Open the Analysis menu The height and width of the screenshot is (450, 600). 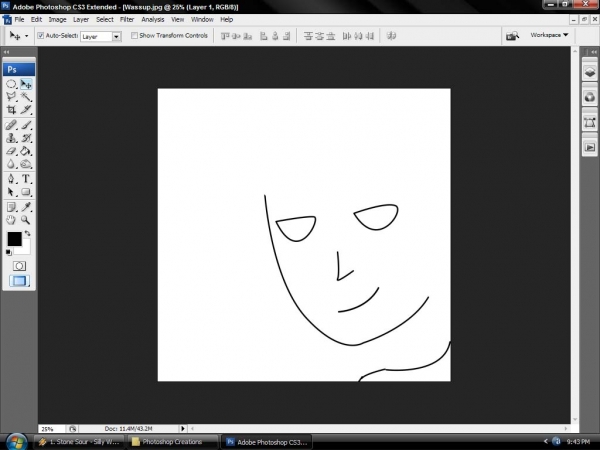coord(153,20)
